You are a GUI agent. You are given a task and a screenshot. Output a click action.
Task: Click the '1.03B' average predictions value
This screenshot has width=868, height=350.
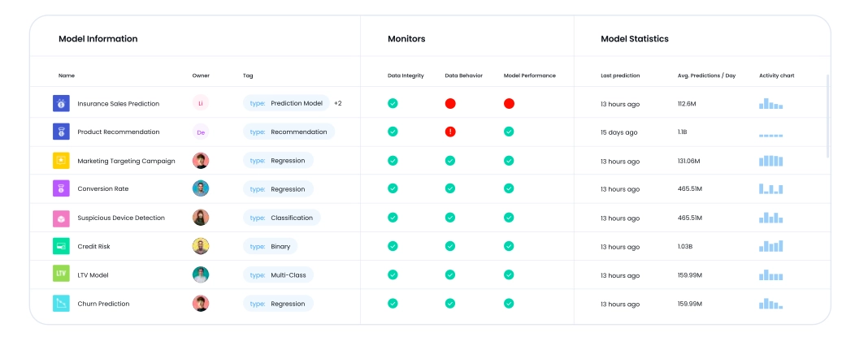coord(686,247)
